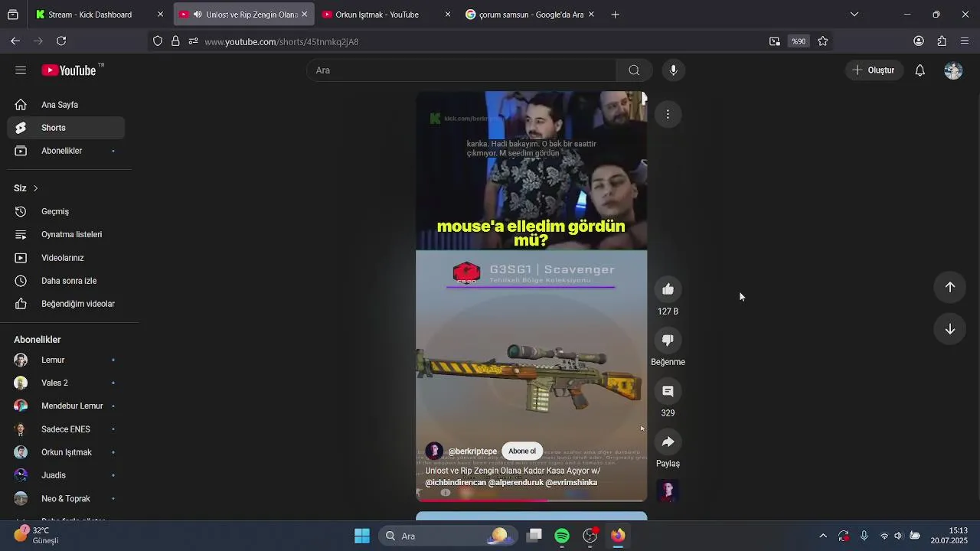Screen dimensions: 980x551
Task: Show hidden system tray icons
Action: (x=823, y=536)
